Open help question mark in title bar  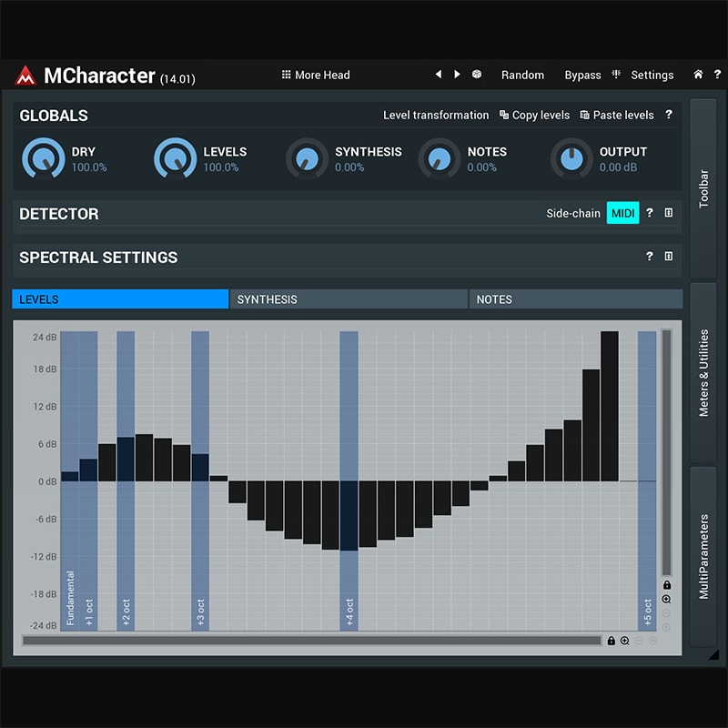[717, 75]
